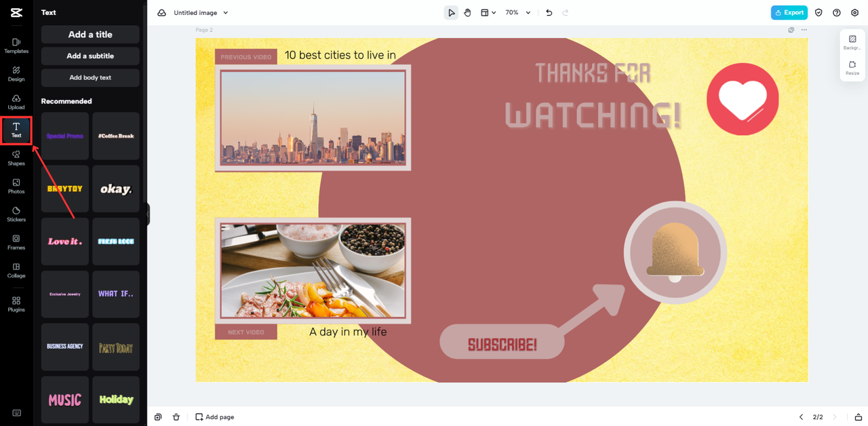Screen dimensions: 868x426
Task: Open Page 2 more options menu
Action: pos(804,30)
